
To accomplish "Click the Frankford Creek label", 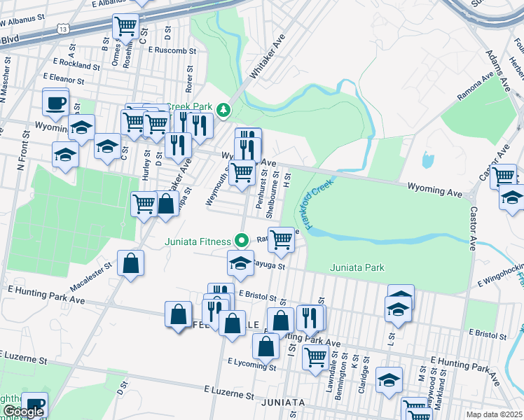I will (319, 204).
